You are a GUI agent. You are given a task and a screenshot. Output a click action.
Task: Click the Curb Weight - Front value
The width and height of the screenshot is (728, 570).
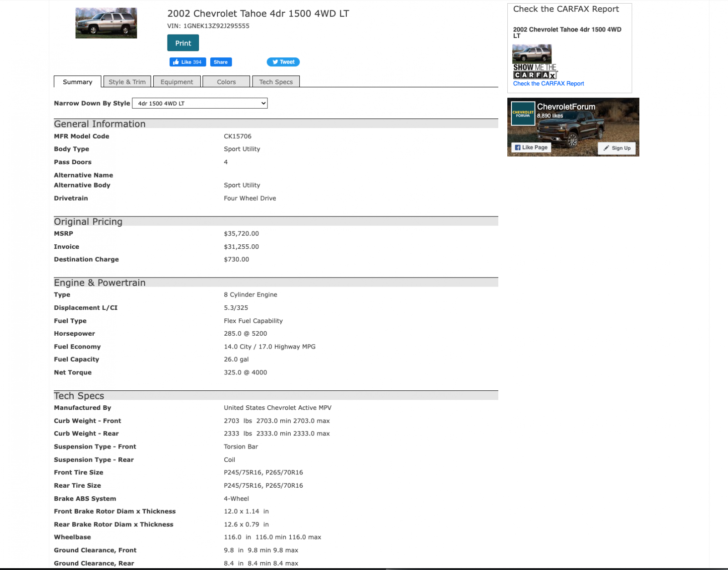277,421
